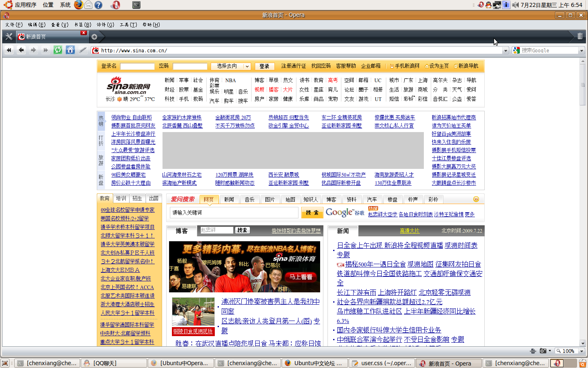
Task: Click the address bar URL field
Action: pyautogui.click(x=301, y=50)
